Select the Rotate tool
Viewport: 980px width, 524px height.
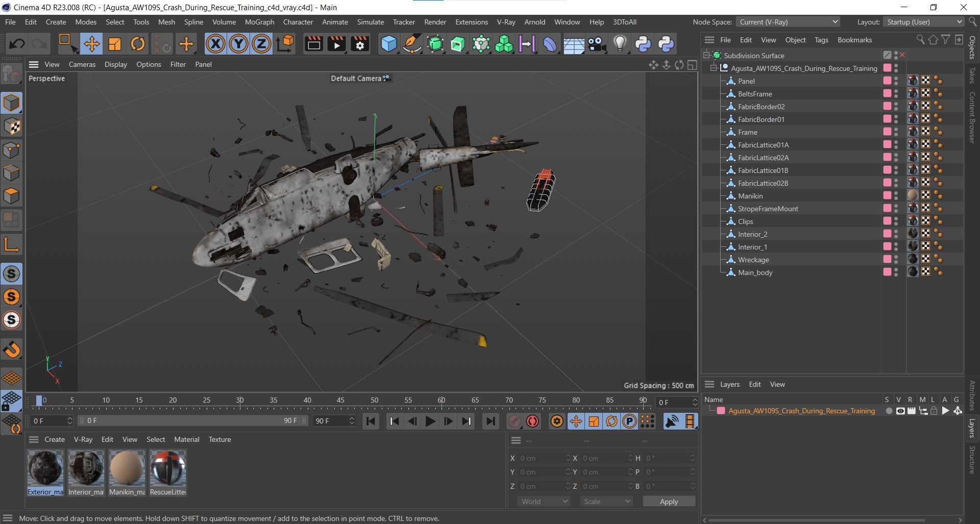tap(138, 44)
